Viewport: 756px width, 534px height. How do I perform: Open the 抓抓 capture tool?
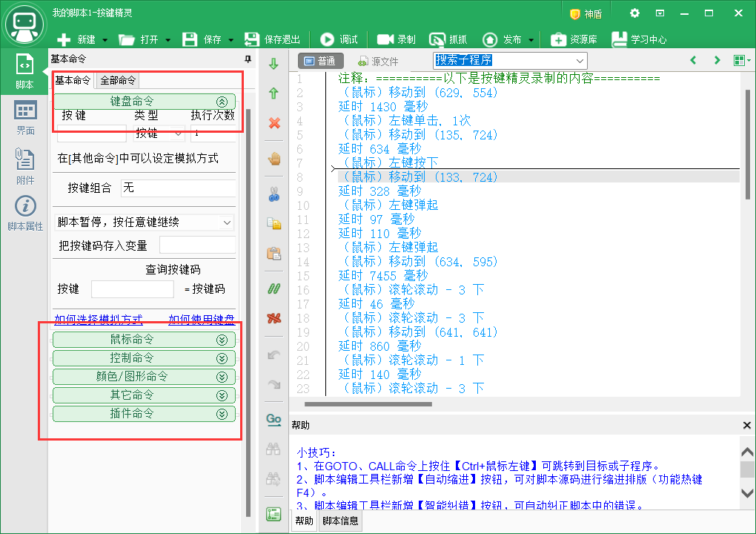[x=448, y=39]
